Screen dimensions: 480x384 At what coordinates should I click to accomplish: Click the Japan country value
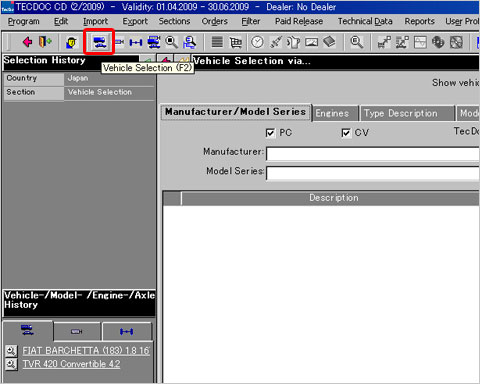click(78, 78)
